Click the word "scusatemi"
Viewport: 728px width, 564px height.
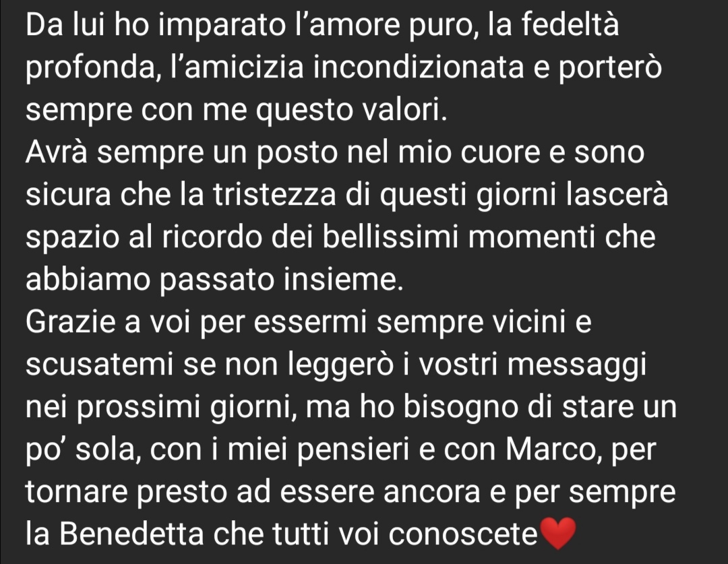[99, 364]
